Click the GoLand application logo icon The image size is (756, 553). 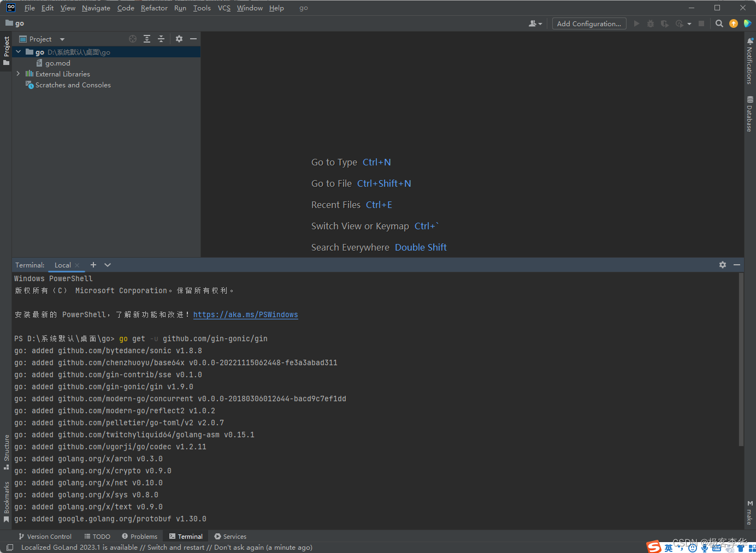click(11, 8)
